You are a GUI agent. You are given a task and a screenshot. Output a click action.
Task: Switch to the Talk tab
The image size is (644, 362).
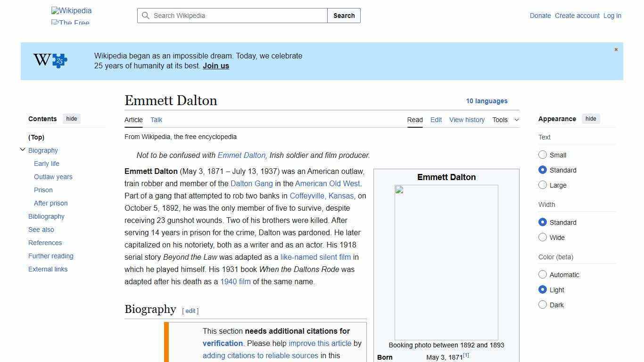tap(156, 120)
